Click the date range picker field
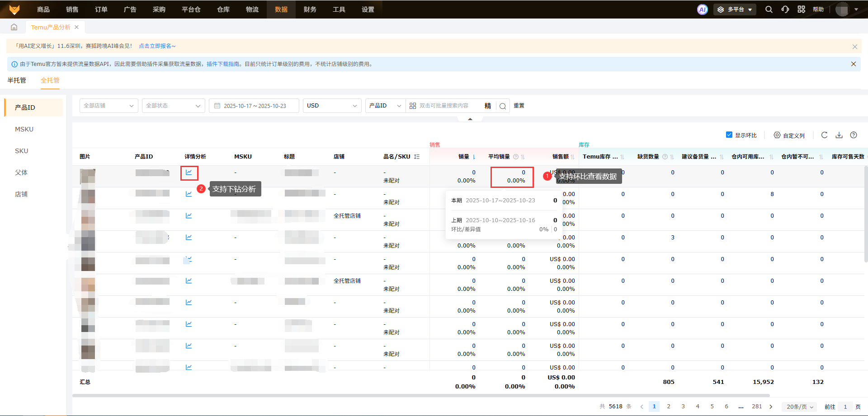Viewport: 868px width, 416px height. (254, 106)
